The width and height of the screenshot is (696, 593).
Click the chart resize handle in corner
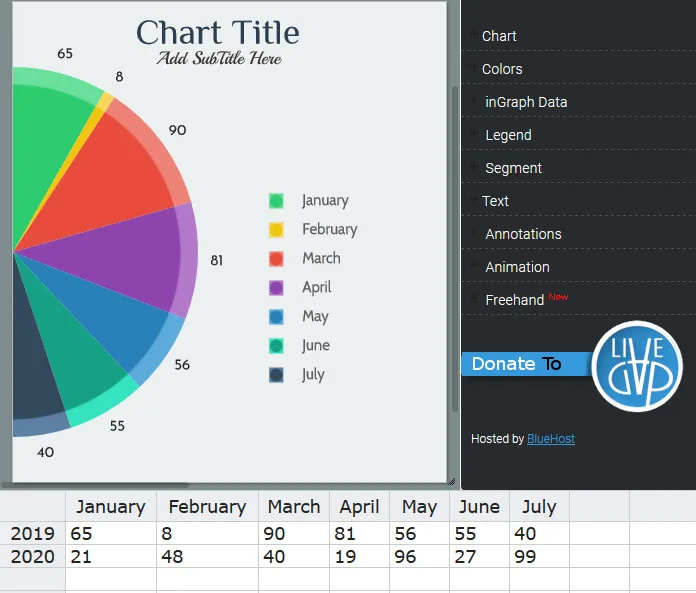coord(451,481)
